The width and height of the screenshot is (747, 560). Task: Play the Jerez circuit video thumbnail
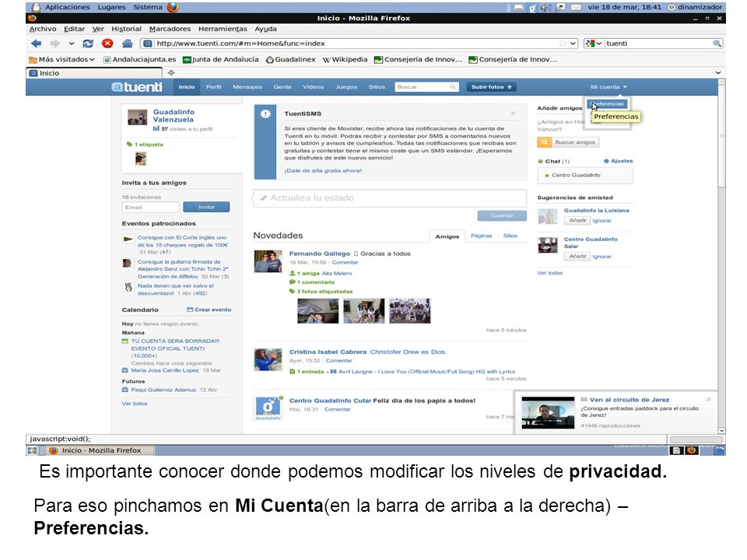[x=548, y=412]
